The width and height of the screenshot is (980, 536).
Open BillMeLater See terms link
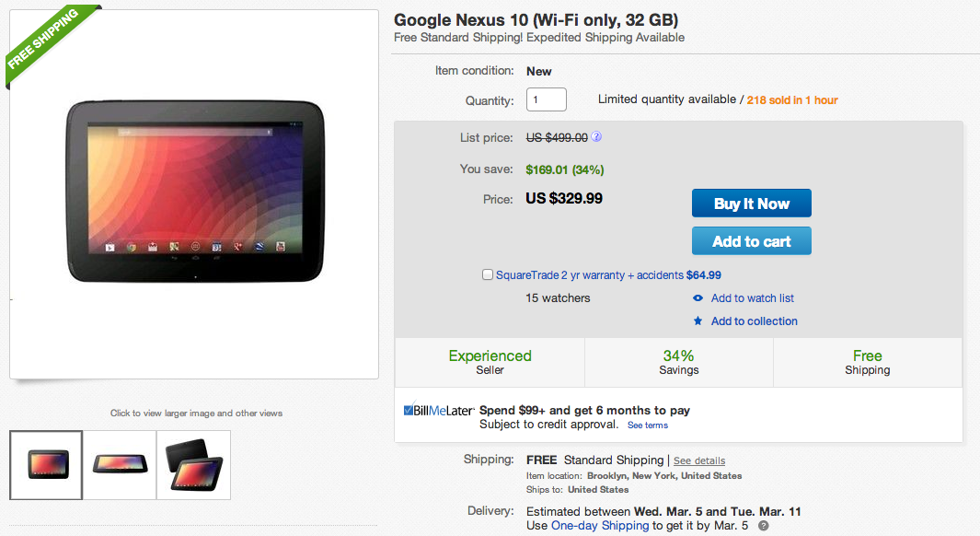(x=648, y=425)
